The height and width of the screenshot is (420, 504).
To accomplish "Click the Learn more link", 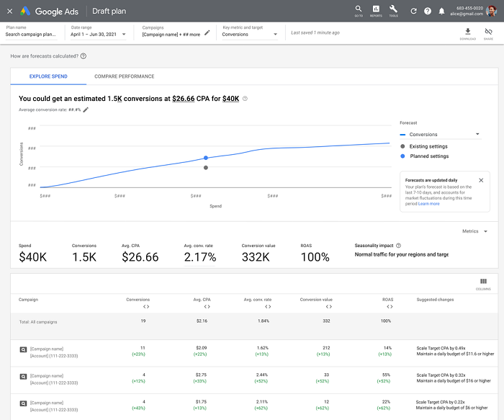I will pyautogui.click(x=429, y=204).
